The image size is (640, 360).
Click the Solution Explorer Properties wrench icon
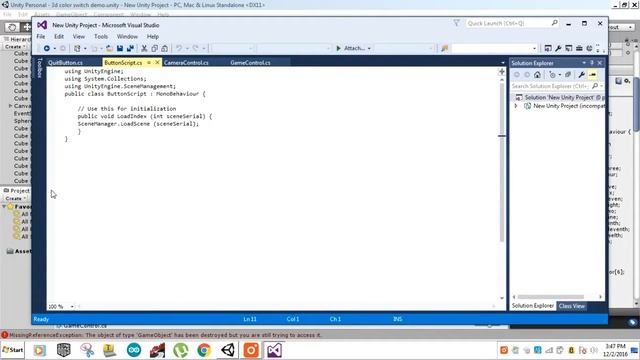click(582, 75)
